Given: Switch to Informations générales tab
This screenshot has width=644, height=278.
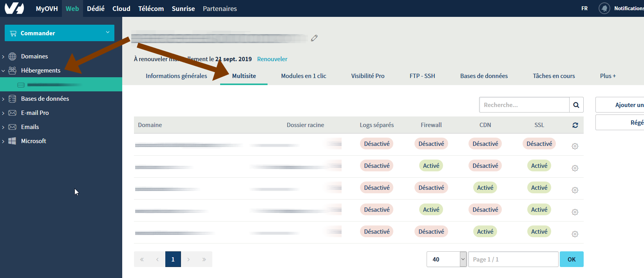Looking at the screenshot, I should pyautogui.click(x=176, y=76).
